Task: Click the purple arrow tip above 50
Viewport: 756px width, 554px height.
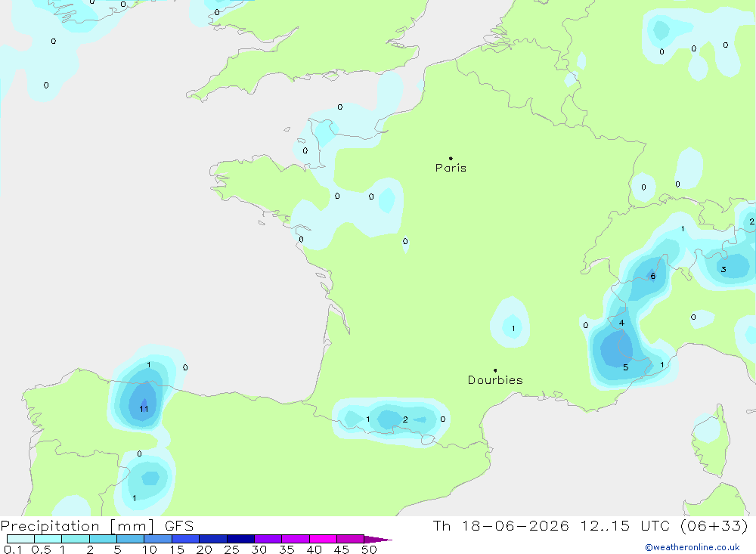Action: [x=377, y=540]
